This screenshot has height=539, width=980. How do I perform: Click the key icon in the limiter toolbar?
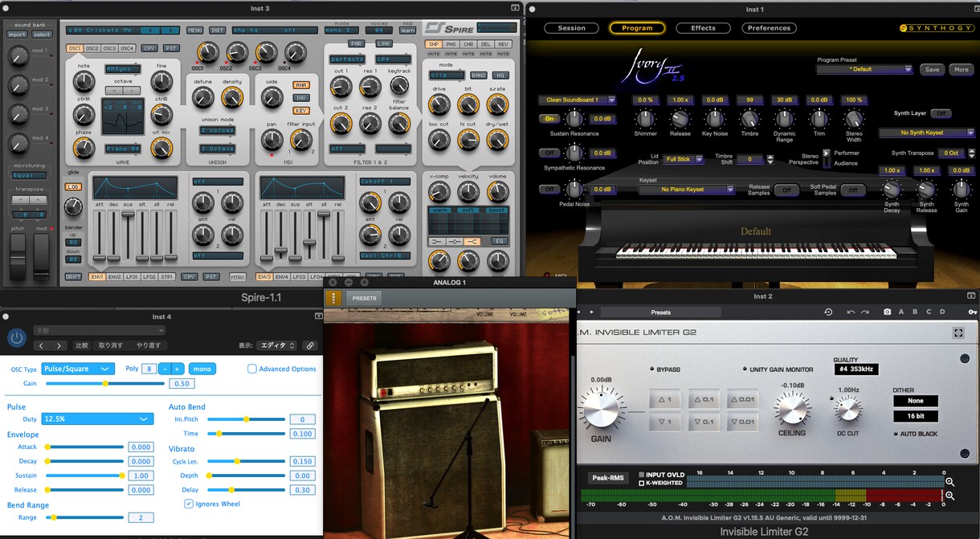[972, 312]
